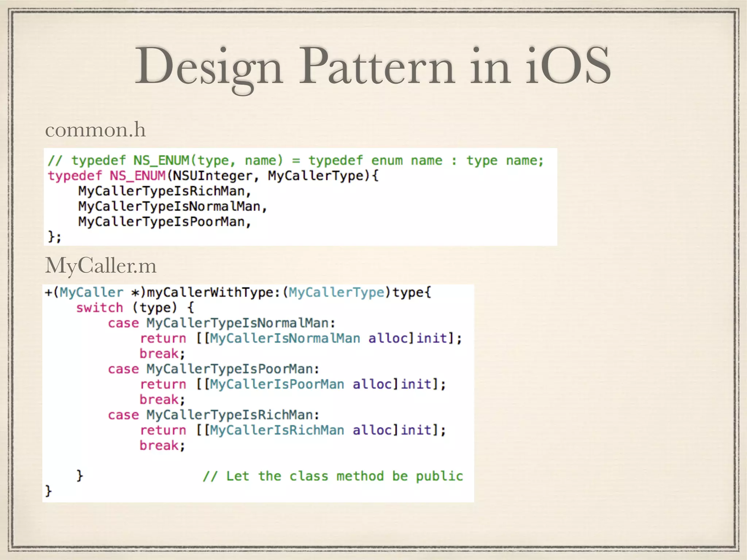
Task: Select the 'common.h' file label
Action: coord(95,129)
